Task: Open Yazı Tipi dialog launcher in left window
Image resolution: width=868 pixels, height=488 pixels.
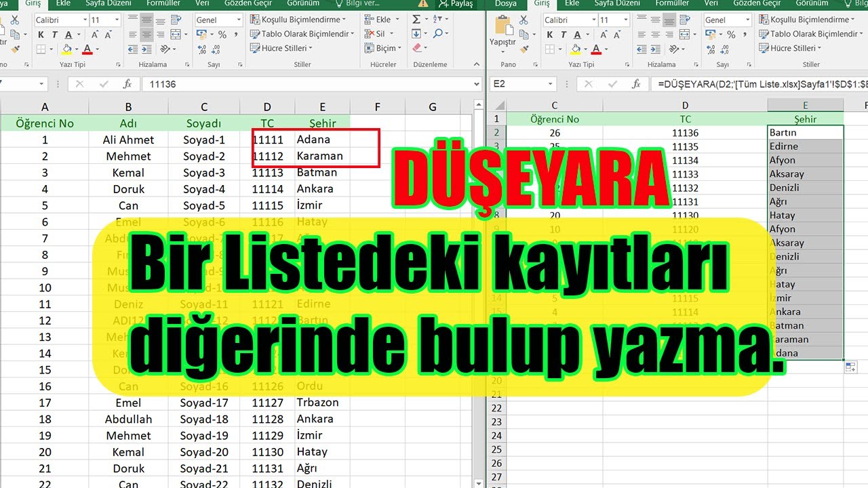Action: click(119, 64)
